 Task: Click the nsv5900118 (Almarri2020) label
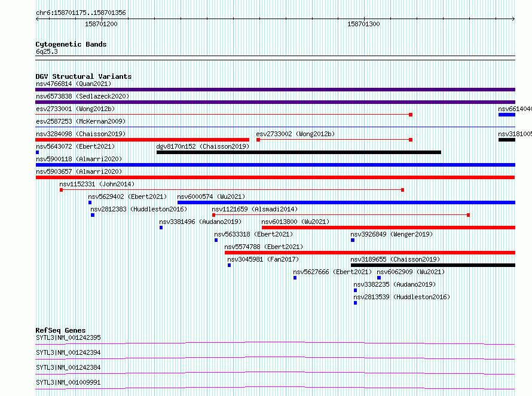click(x=79, y=159)
